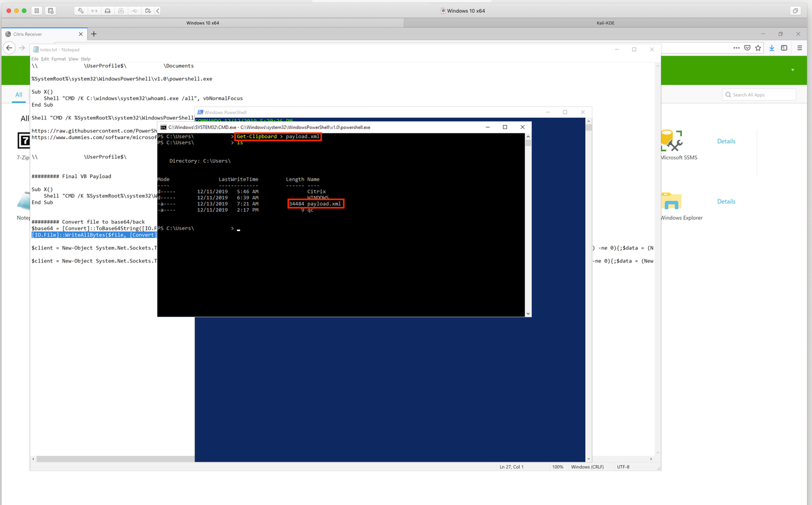This screenshot has height=505, width=812.
Task: Open the Notepad File menu
Action: click(x=35, y=59)
